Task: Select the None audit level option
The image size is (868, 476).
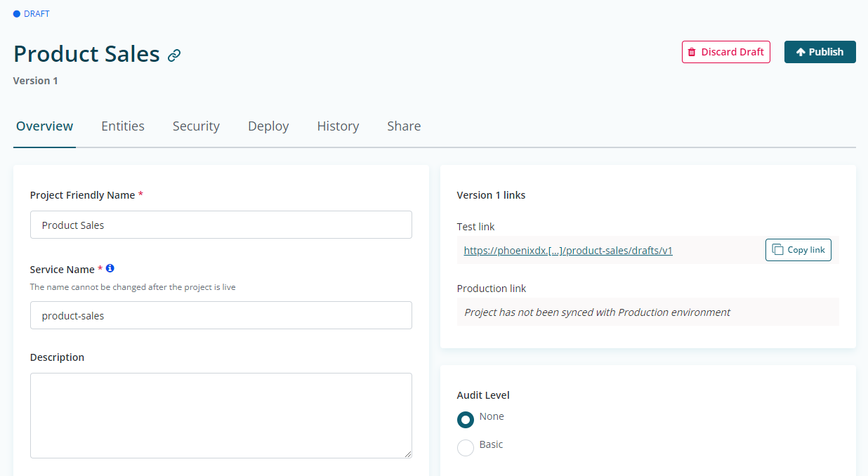Action: (x=466, y=419)
